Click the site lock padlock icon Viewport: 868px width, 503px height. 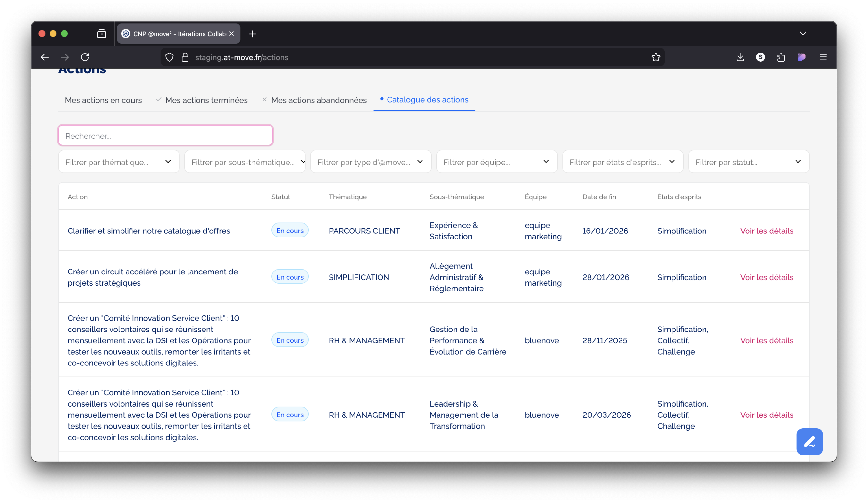click(185, 57)
